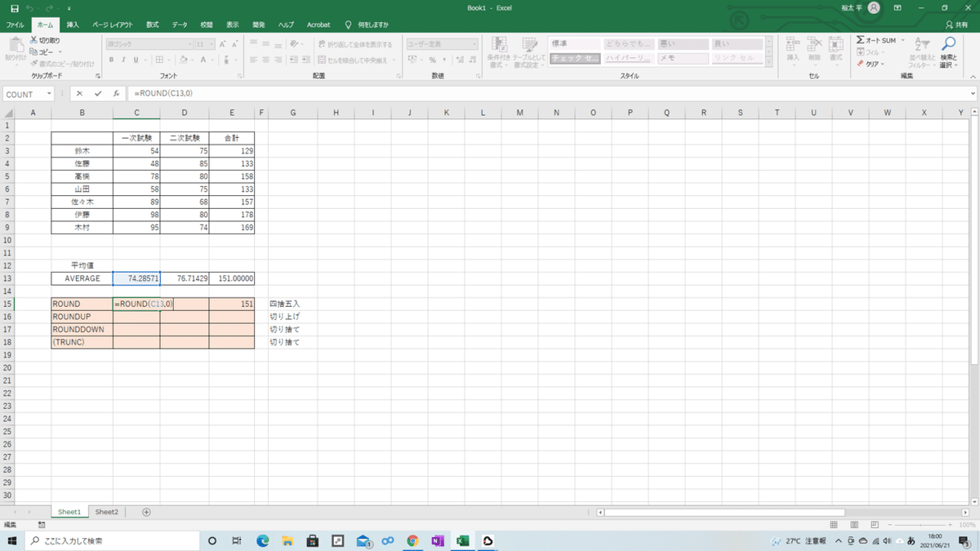The image size is (980, 551).
Task: Apply the チェック セル style
Action: (575, 59)
